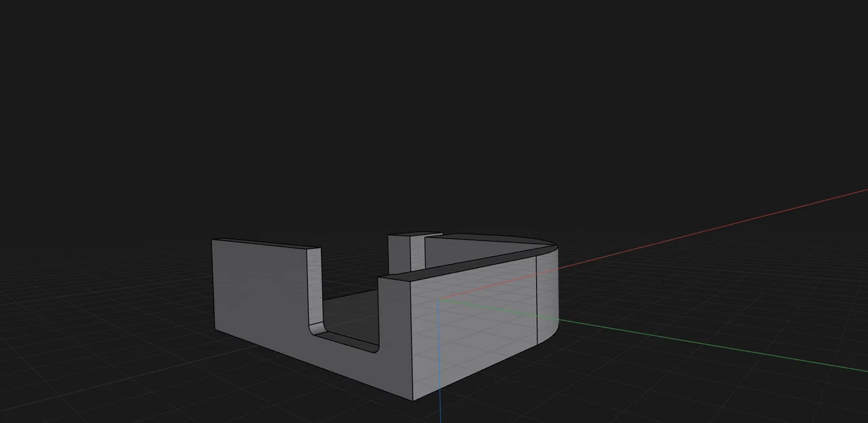Click the green Y axis line right of model
The image size is (868, 423).
coord(711,345)
